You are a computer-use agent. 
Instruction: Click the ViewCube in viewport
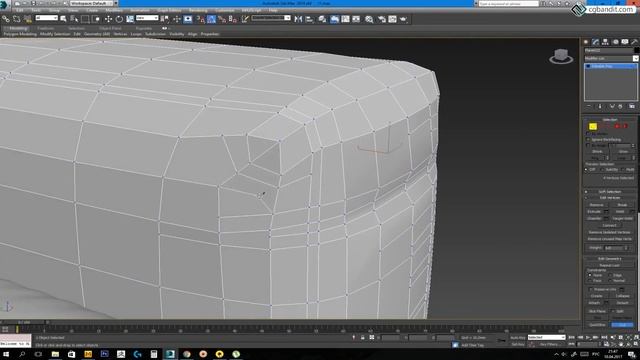(561, 56)
